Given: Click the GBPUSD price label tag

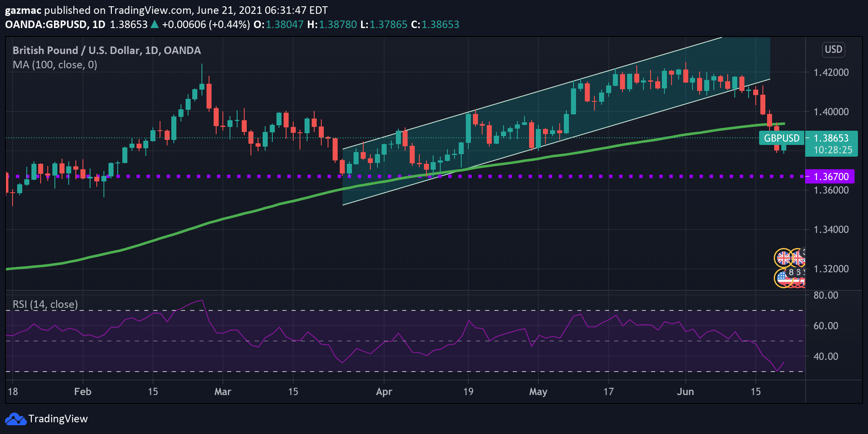Looking at the screenshot, I should 782,138.
